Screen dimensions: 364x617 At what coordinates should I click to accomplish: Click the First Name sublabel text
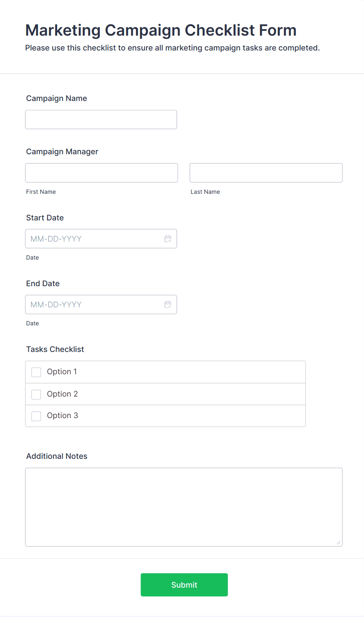point(41,192)
